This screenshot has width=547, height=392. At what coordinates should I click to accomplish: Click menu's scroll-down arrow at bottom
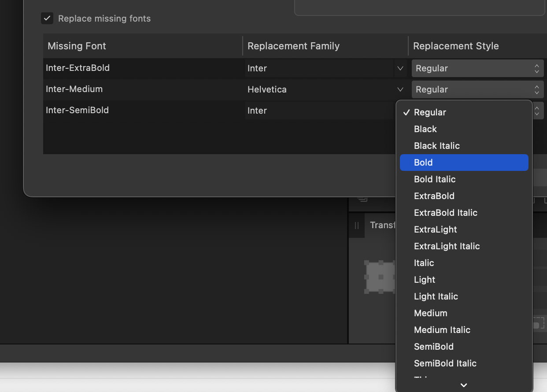pyautogui.click(x=464, y=385)
